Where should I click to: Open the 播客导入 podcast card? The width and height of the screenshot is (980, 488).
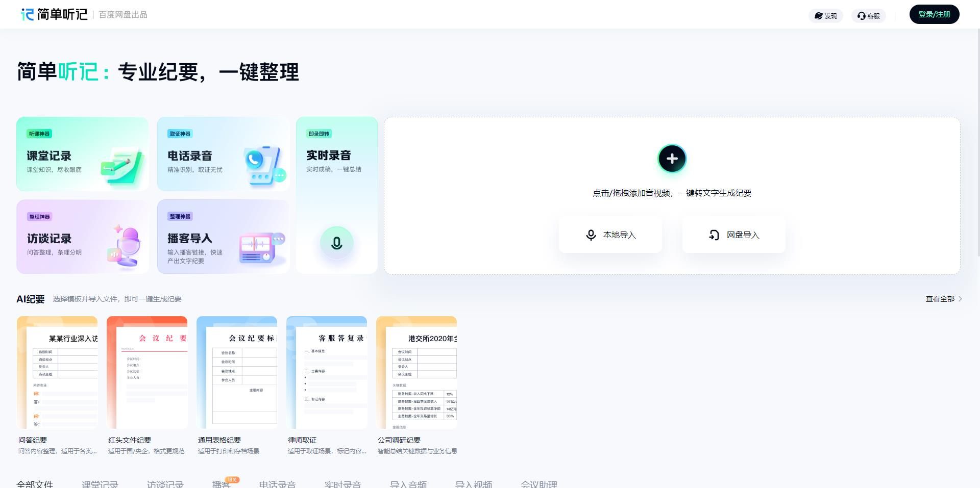tap(223, 237)
